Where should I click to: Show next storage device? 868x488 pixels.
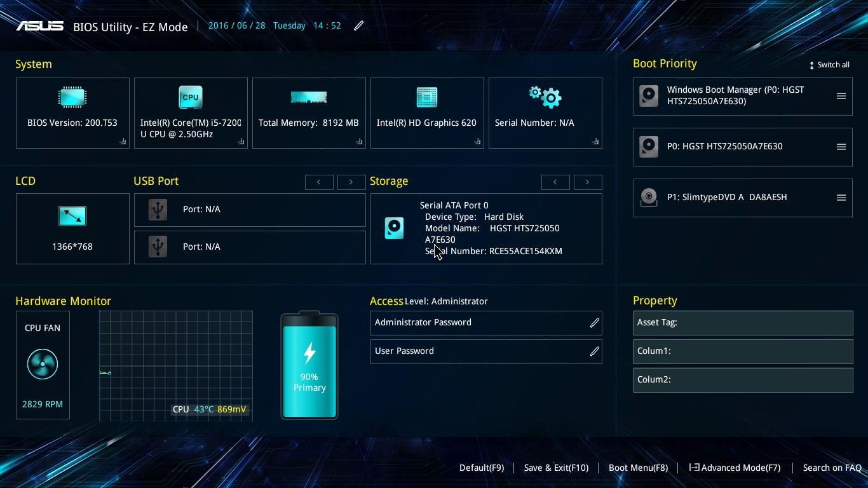(588, 182)
